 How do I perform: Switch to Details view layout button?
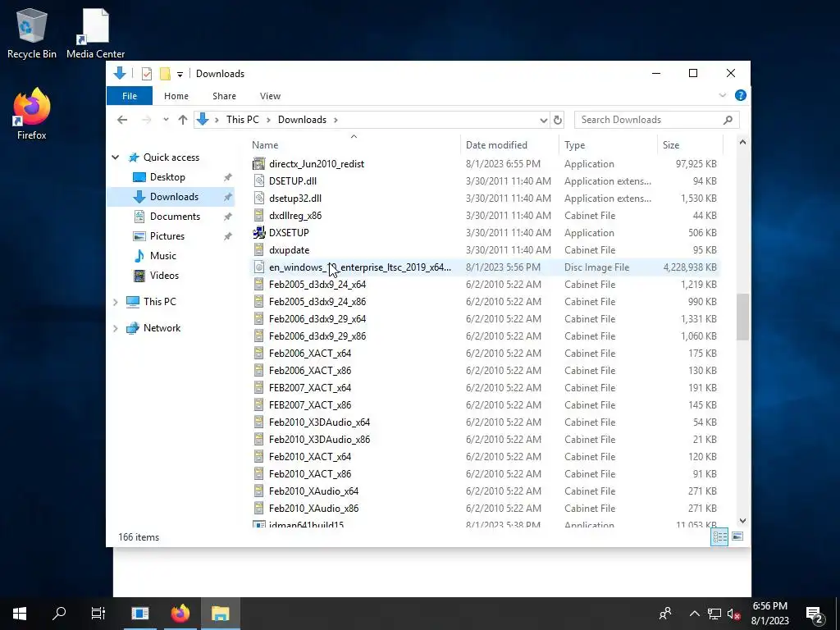[719, 536]
